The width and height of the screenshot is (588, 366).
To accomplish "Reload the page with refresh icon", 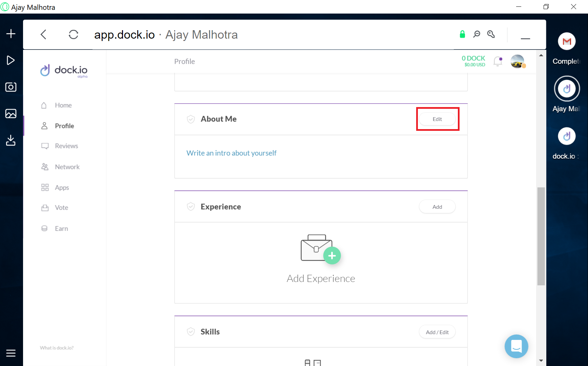I will 73,34.
